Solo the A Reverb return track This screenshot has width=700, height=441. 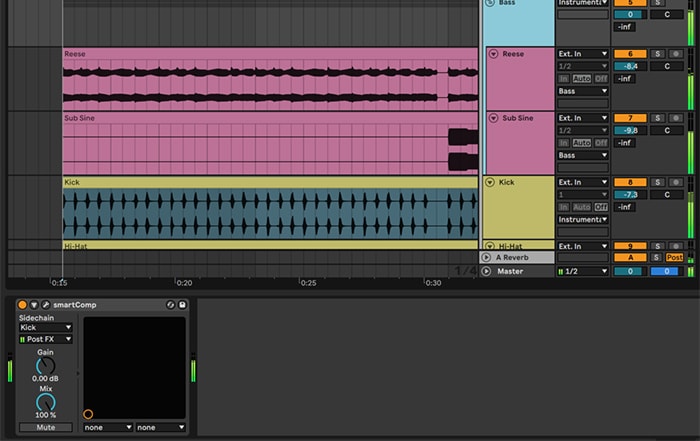tap(656, 258)
